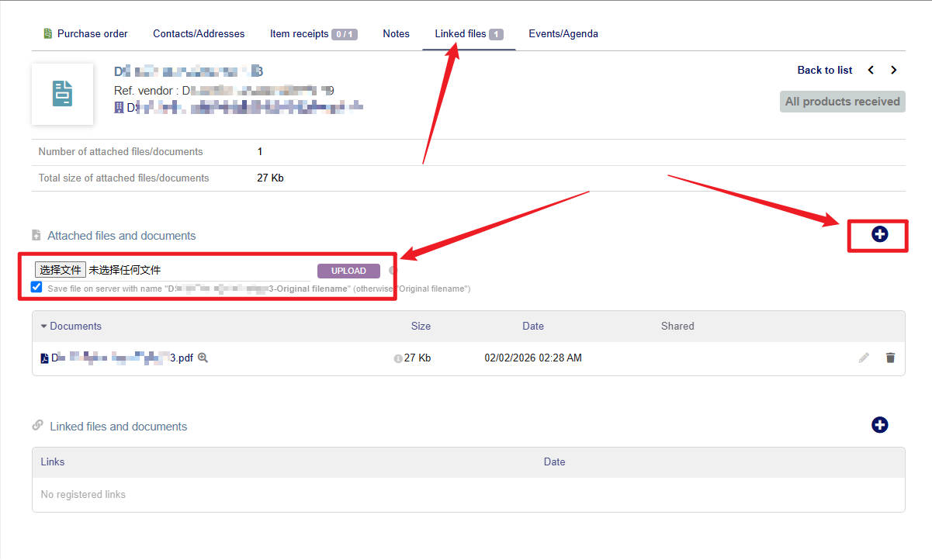Click the choose file (选择文件) button

[61, 270]
